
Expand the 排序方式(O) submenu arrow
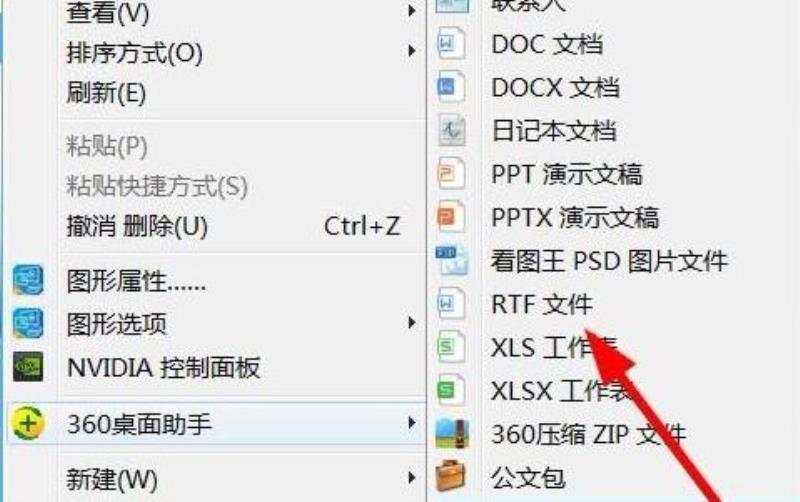pyautogui.click(x=412, y=51)
